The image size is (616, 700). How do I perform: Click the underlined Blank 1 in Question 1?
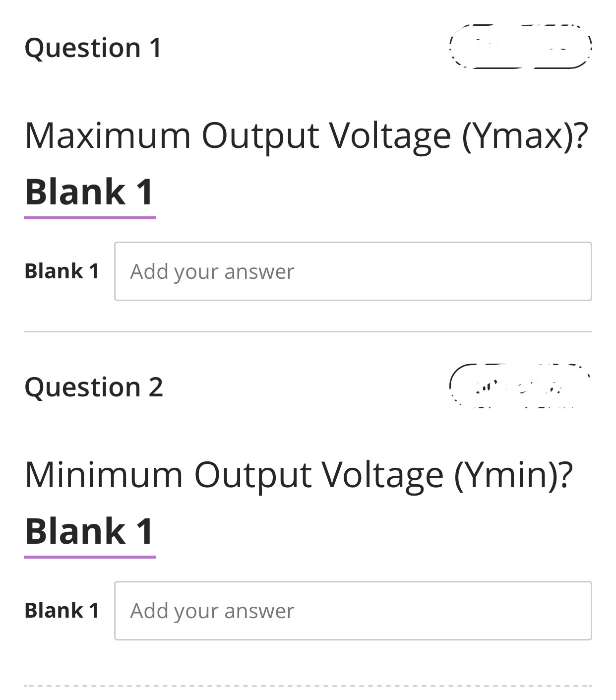coord(90,192)
